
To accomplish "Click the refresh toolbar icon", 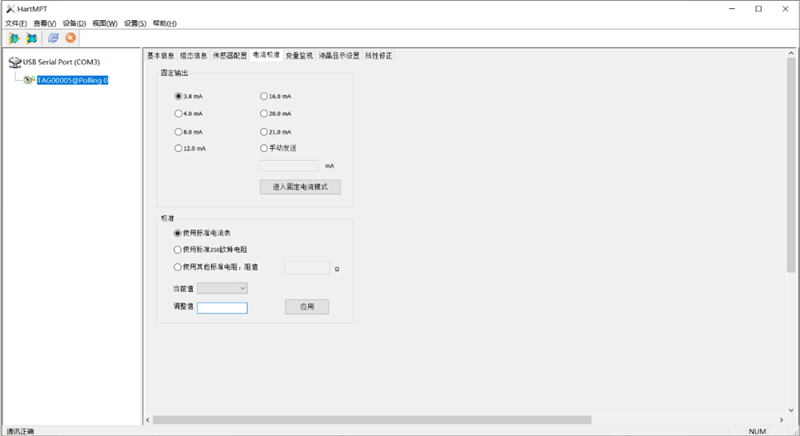I will pyautogui.click(x=53, y=38).
